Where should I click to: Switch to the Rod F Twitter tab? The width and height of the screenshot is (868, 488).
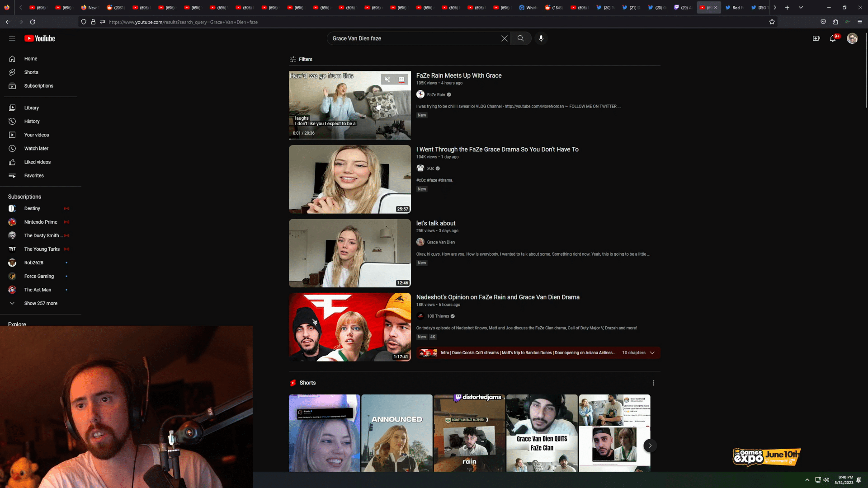click(x=735, y=8)
